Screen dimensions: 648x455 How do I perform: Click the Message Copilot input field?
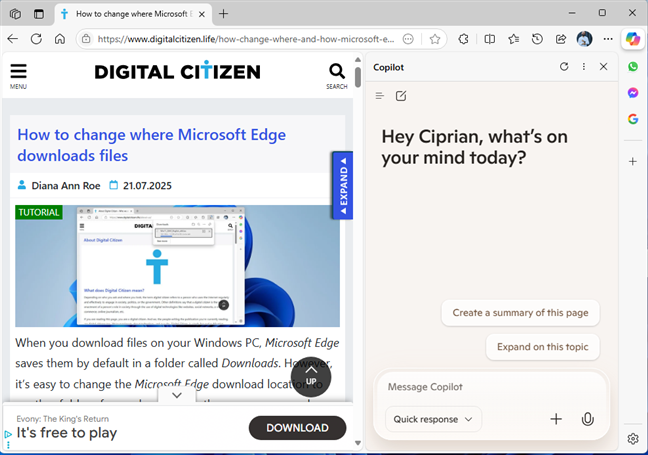[x=491, y=387]
